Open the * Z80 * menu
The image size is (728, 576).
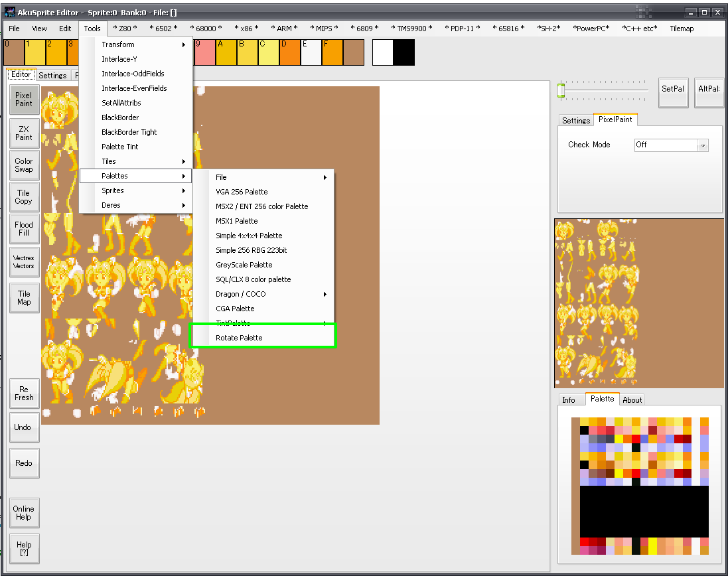125,29
